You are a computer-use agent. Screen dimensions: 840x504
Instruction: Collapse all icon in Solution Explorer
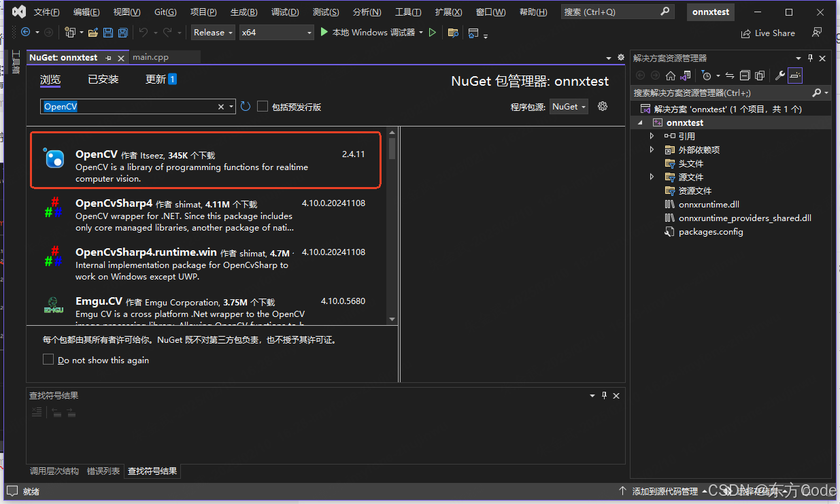click(745, 75)
